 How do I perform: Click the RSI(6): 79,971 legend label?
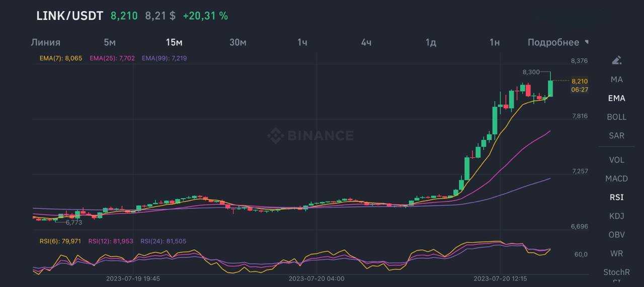coord(60,241)
